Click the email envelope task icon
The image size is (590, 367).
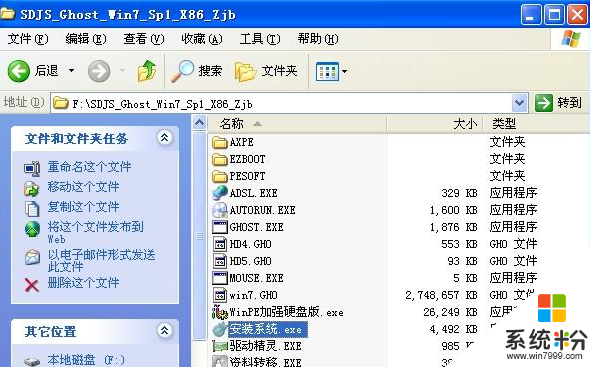coord(32,257)
